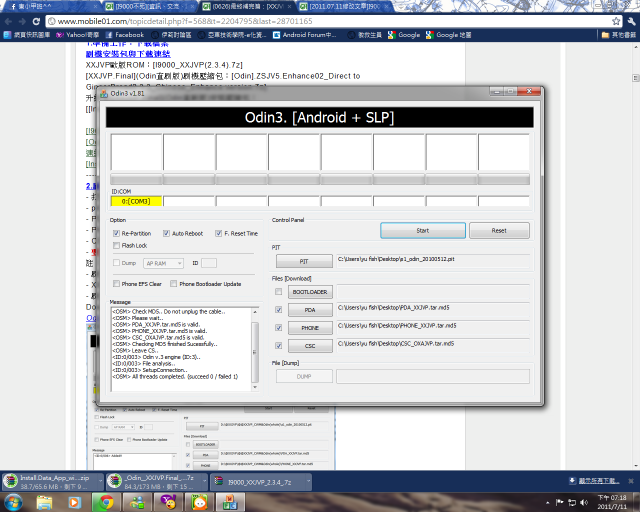Uncheck the PDA file checkbox
640x512 pixels.
click(278, 310)
